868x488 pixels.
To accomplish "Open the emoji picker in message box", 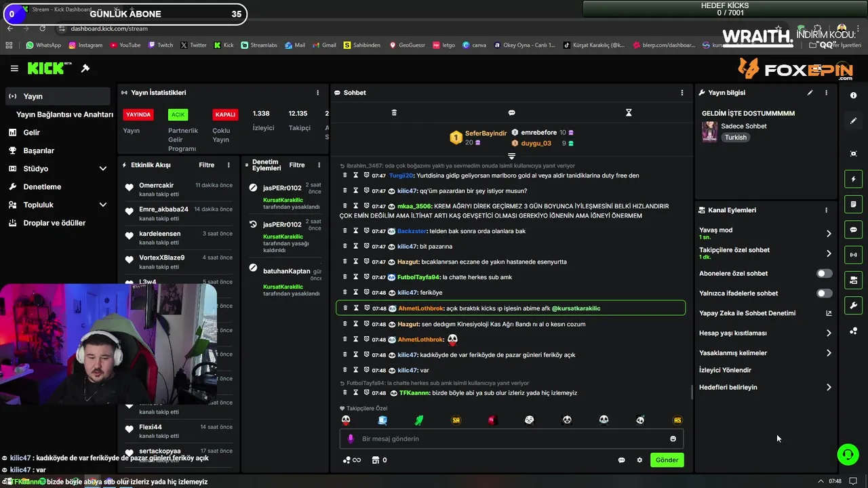I will tap(673, 439).
